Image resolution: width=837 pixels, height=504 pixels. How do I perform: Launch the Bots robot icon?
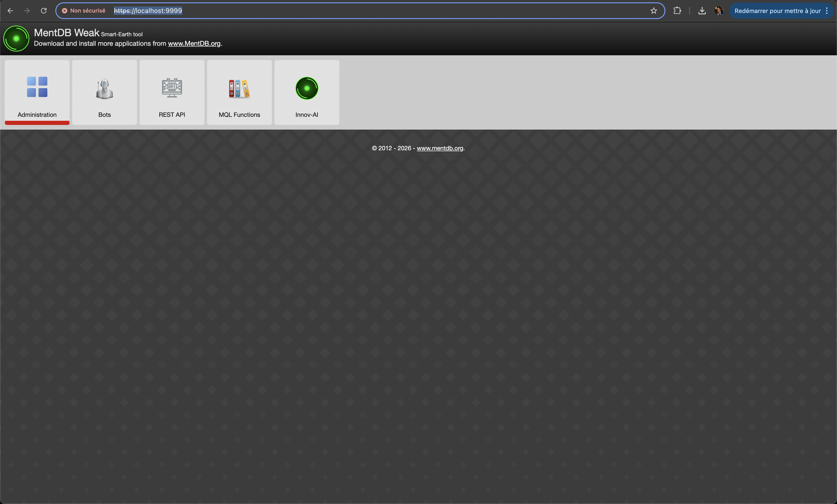click(104, 88)
